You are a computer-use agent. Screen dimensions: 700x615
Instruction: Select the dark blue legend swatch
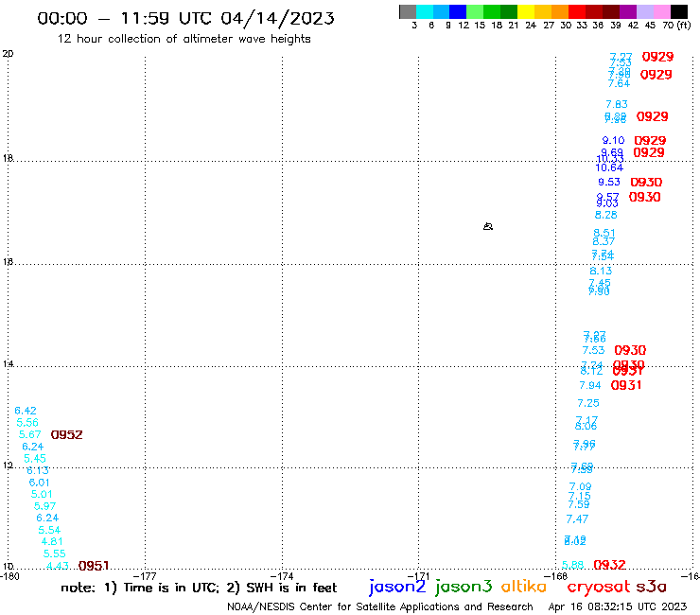pos(458,11)
